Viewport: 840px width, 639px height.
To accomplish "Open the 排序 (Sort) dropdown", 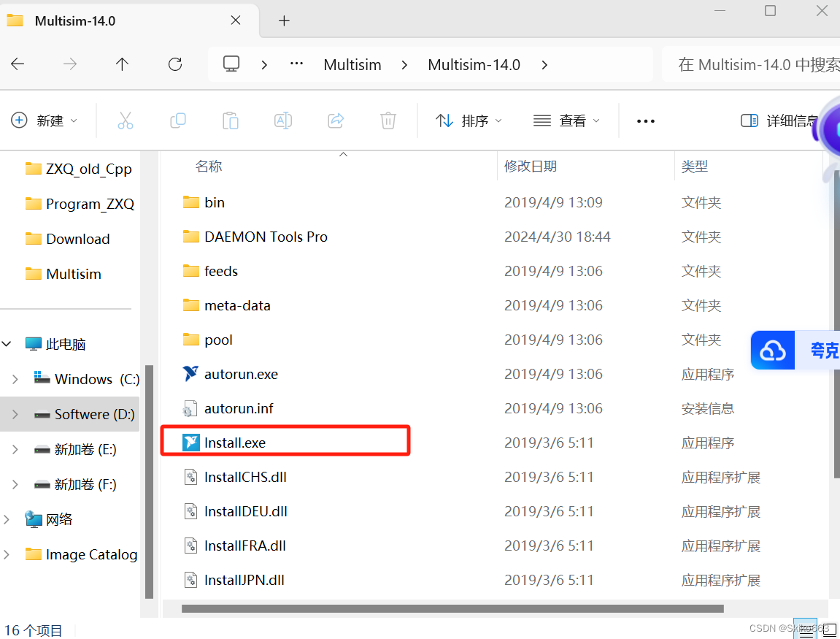I will tap(469, 120).
